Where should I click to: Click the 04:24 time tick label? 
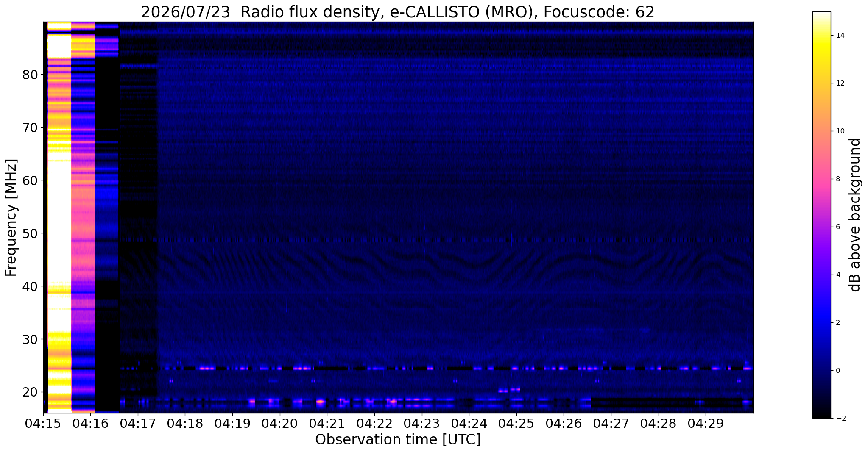469,424
